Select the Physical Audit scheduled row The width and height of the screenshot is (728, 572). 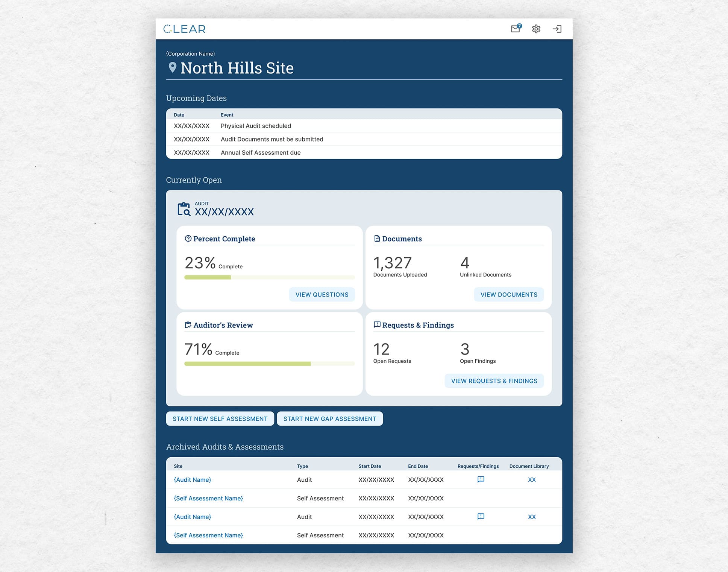point(256,126)
